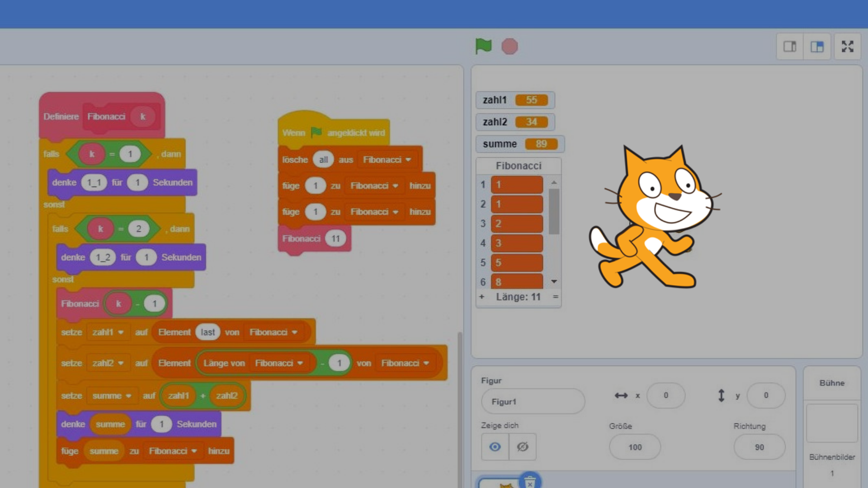Select Fibonacci list item 3 with value 2

(517, 224)
